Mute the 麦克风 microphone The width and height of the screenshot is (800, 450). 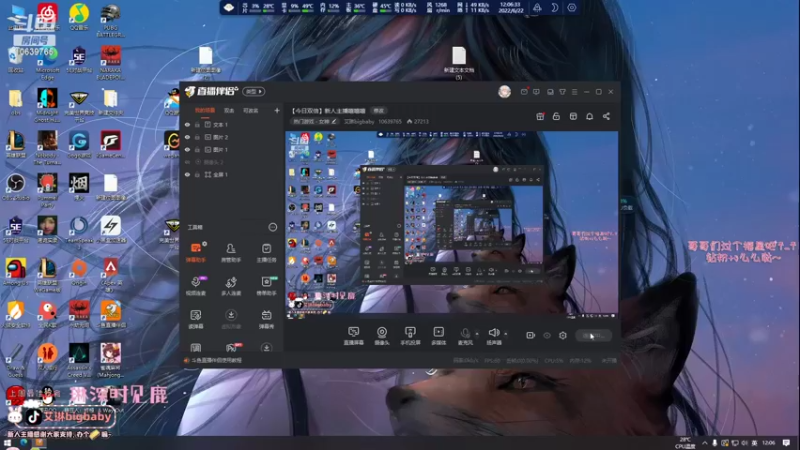(465, 336)
